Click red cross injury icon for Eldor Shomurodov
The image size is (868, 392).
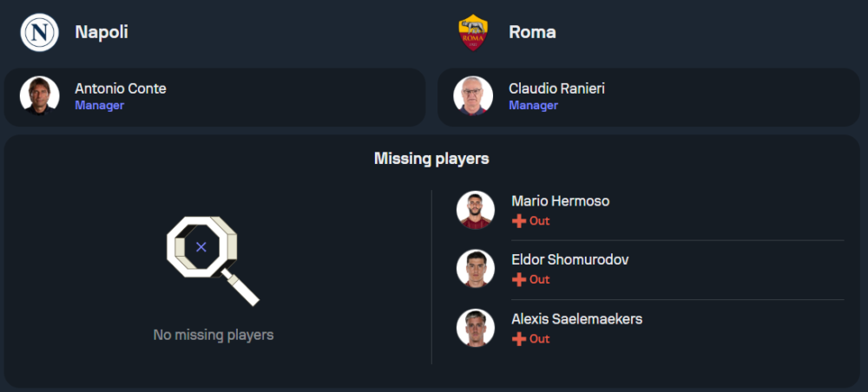coord(519,280)
